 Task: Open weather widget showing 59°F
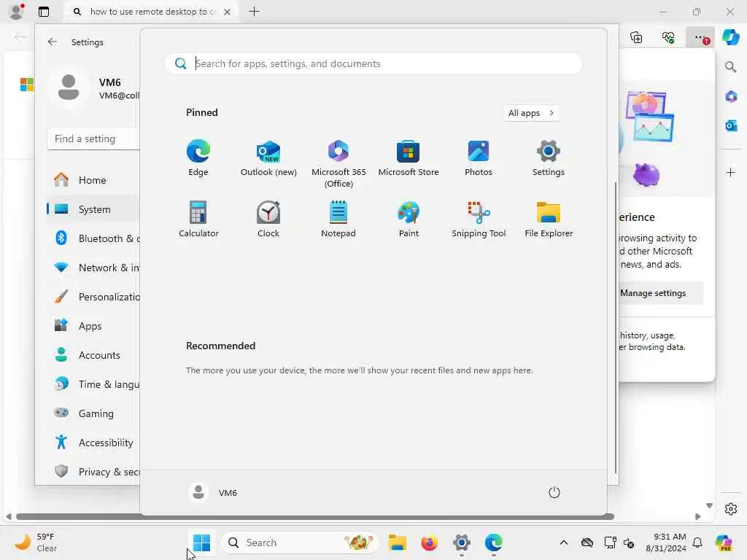pos(36,542)
